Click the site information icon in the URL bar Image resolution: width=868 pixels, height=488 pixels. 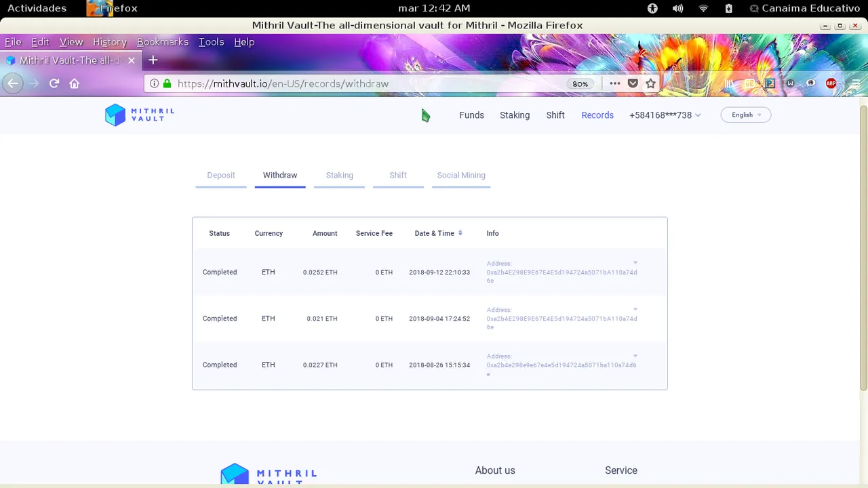click(155, 83)
